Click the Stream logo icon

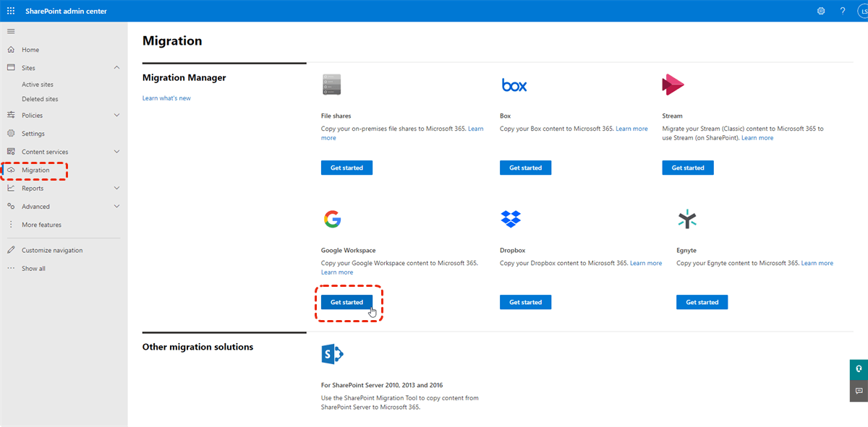673,85
